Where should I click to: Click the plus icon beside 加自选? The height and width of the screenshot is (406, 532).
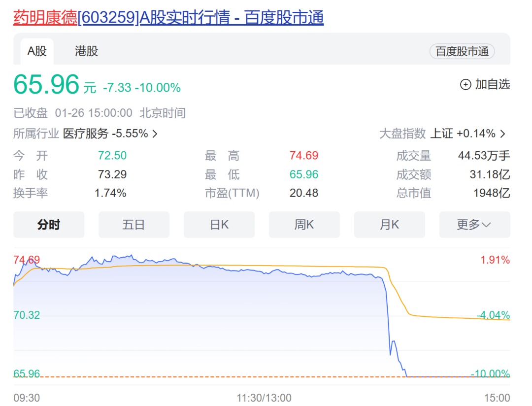click(x=465, y=85)
